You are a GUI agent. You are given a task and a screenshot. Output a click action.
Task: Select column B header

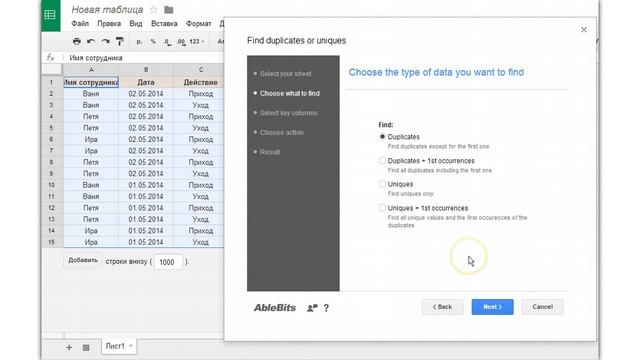point(146,70)
